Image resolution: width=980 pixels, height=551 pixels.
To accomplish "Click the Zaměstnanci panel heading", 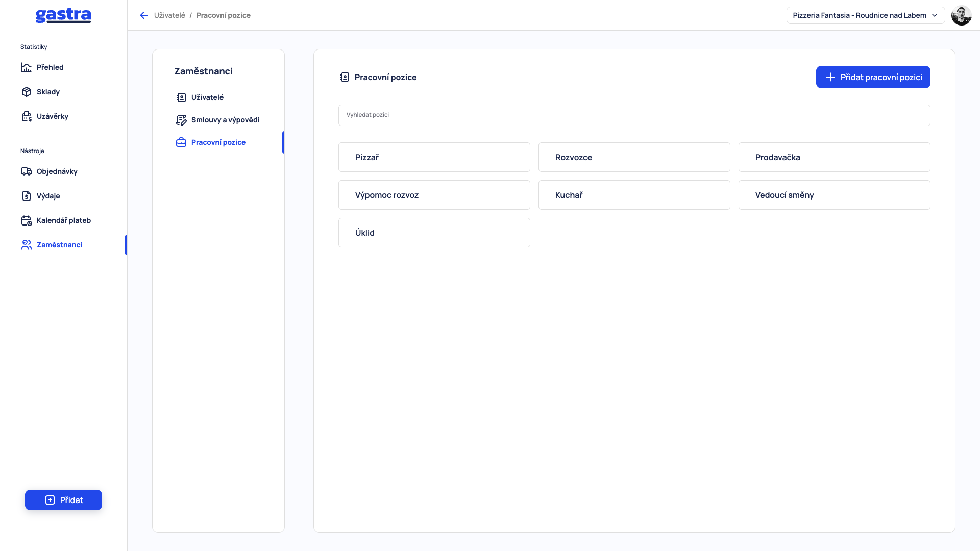I will click(203, 71).
